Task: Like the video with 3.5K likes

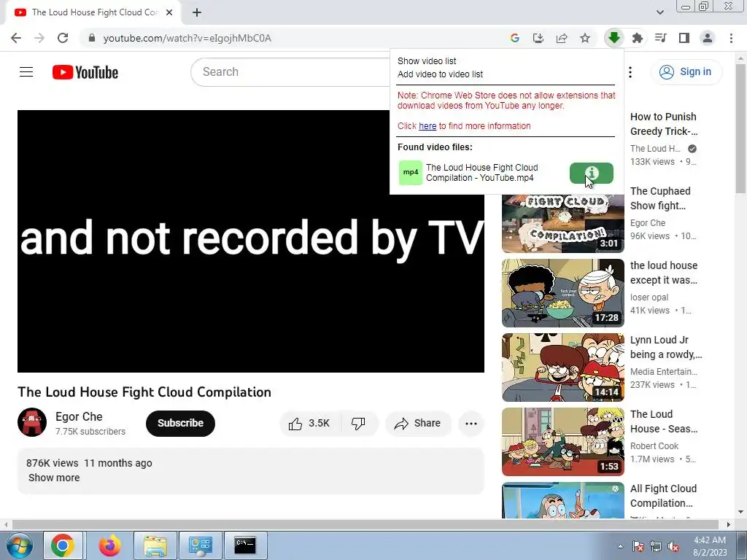Action: point(309,424)
